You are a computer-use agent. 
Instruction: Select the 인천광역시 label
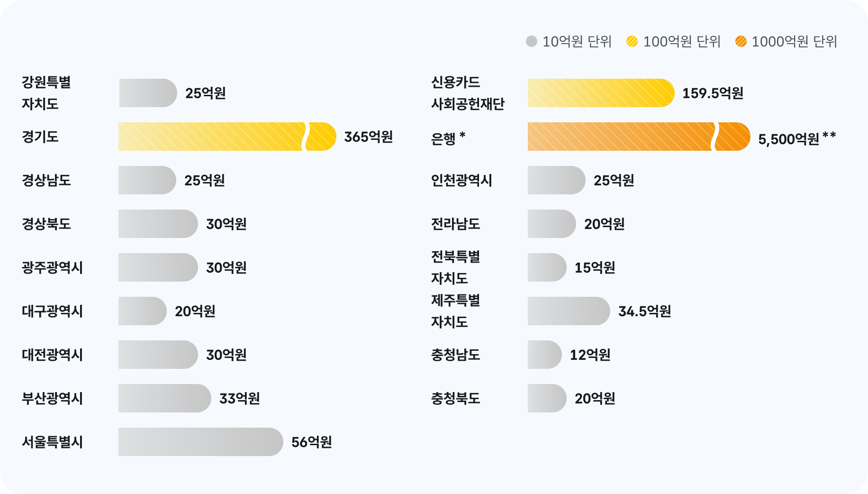click(x=461, y=180)
